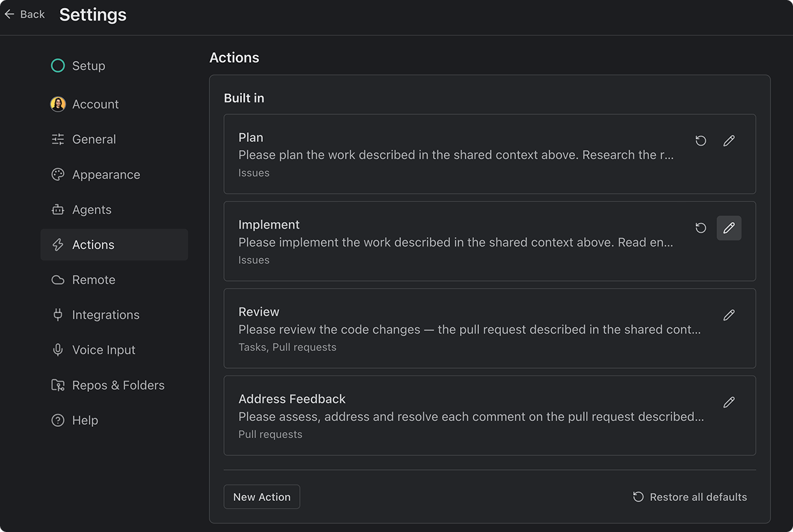793x532 pixels.
Task: Click 'Pull requests' label under Address Feedback
Action: click(270, 434)
